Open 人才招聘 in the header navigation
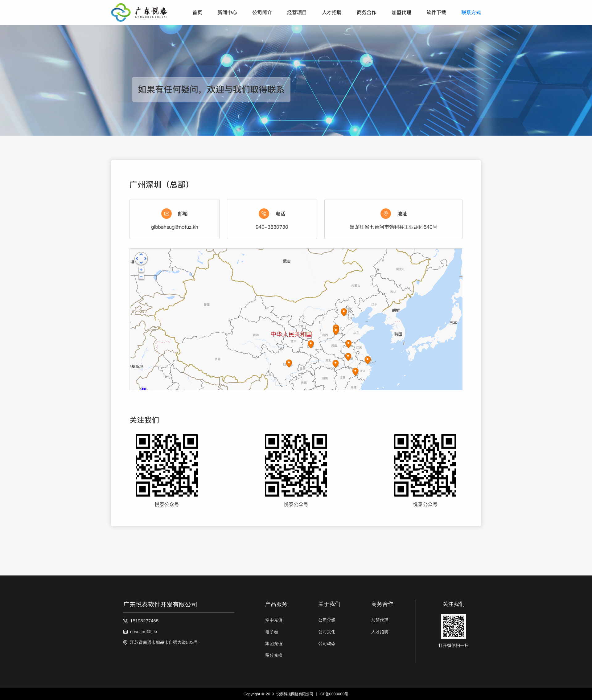Screen dimensions: 592x700 point(331,12)
